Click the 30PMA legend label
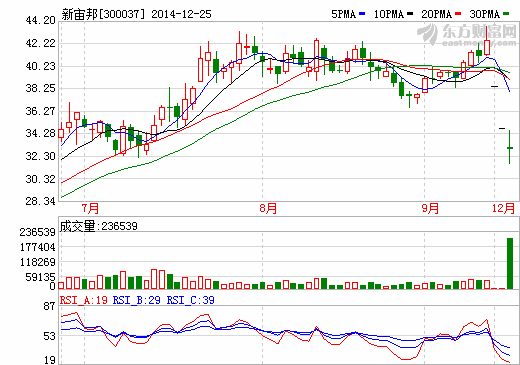Image resolution: width=520 pixels, height=365 pixels. 485,14
